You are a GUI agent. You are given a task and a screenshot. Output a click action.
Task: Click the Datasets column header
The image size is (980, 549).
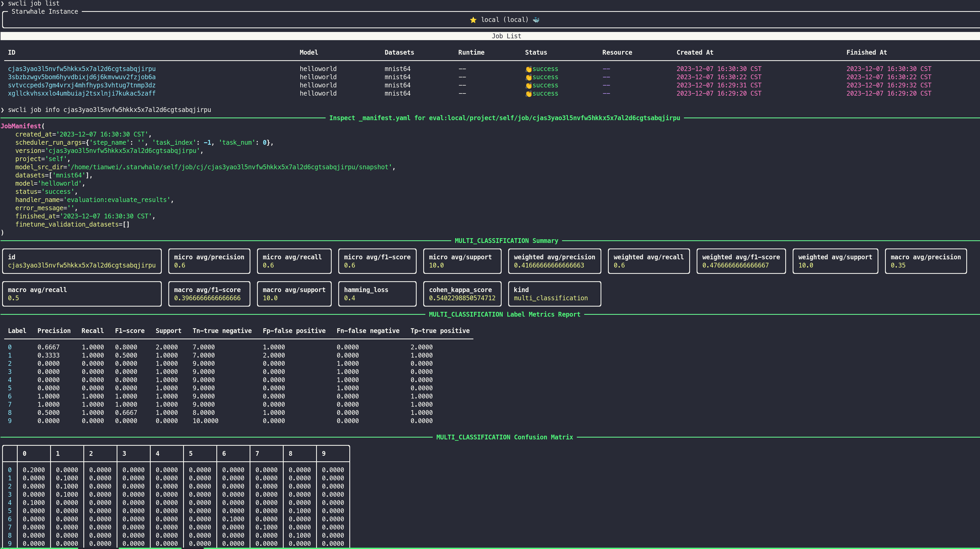point(399,53)
